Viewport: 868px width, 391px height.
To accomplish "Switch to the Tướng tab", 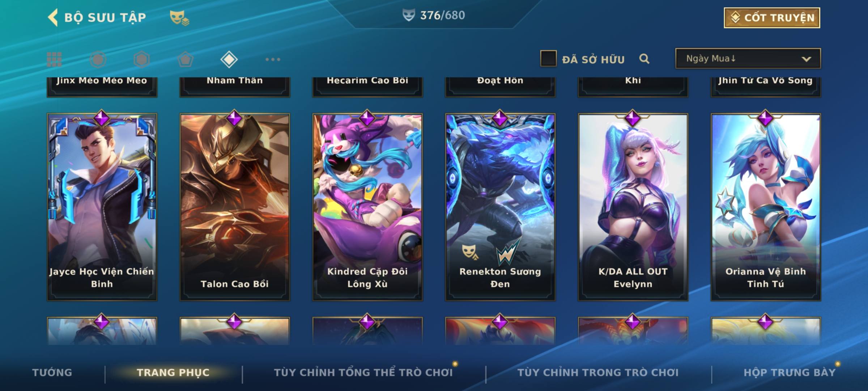I will tap(52, 373).
